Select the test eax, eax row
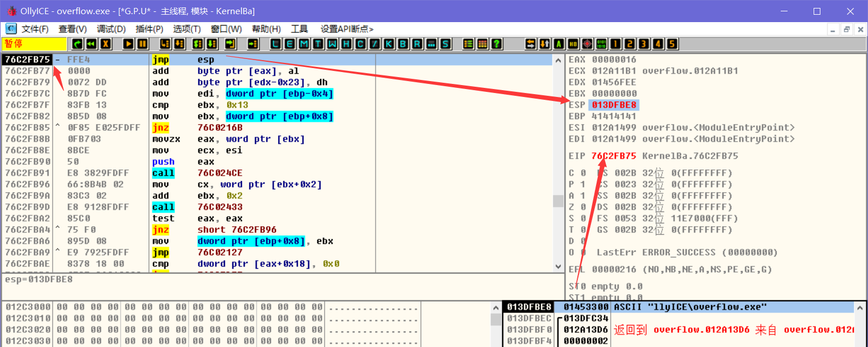This screenshot has height=347, width=868. click(x=276, y=218)
